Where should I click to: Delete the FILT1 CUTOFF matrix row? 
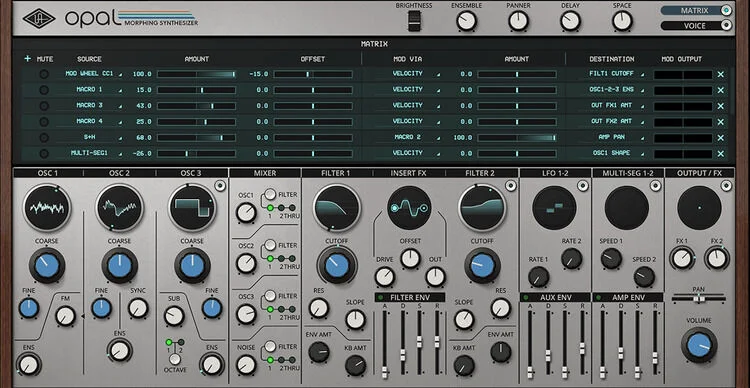(x=720, y=74)
